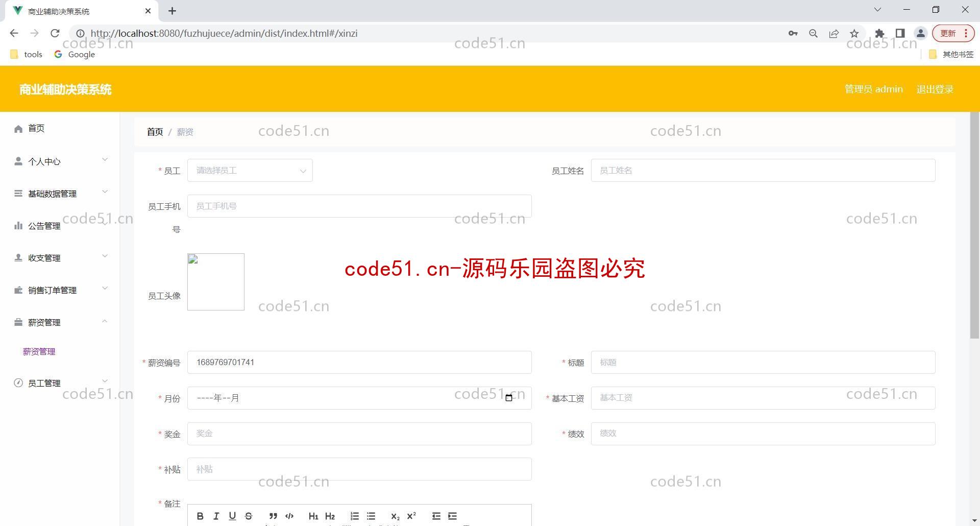This screenshot has width=980, height=526.
Task: Expand the 个人中心 sidebar menu
Action: tap(60, 161)
